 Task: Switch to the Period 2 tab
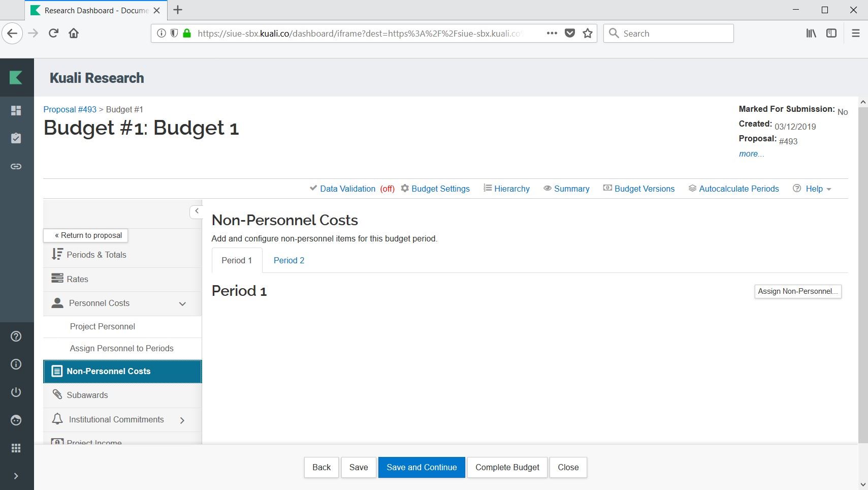click(288, 260)
